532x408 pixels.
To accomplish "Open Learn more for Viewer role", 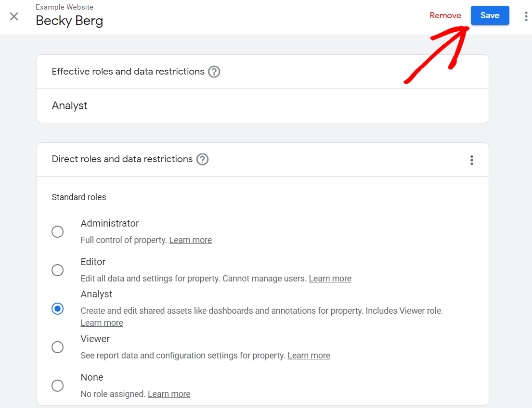I will [309, 355].
